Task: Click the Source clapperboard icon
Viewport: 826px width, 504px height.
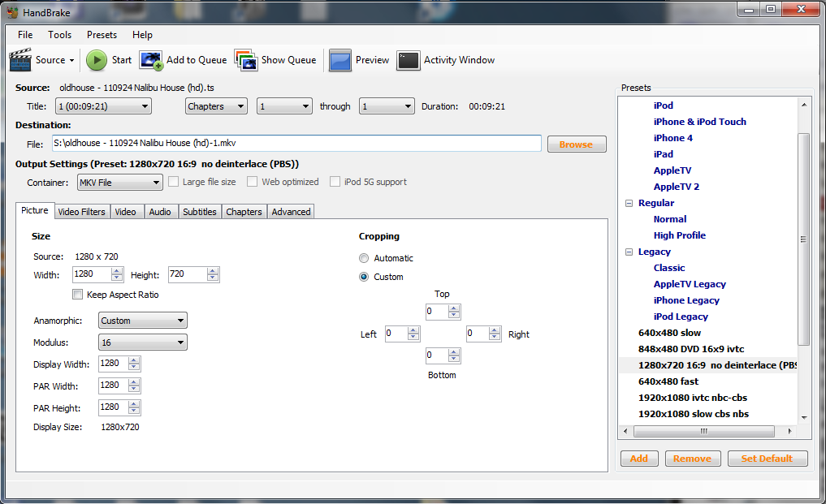Action: [20, 59]
